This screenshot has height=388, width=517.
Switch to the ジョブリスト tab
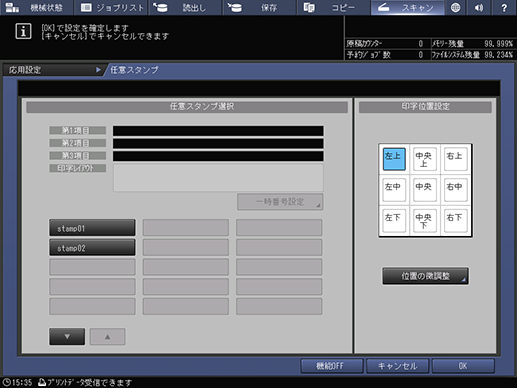(x=111, y=7)
